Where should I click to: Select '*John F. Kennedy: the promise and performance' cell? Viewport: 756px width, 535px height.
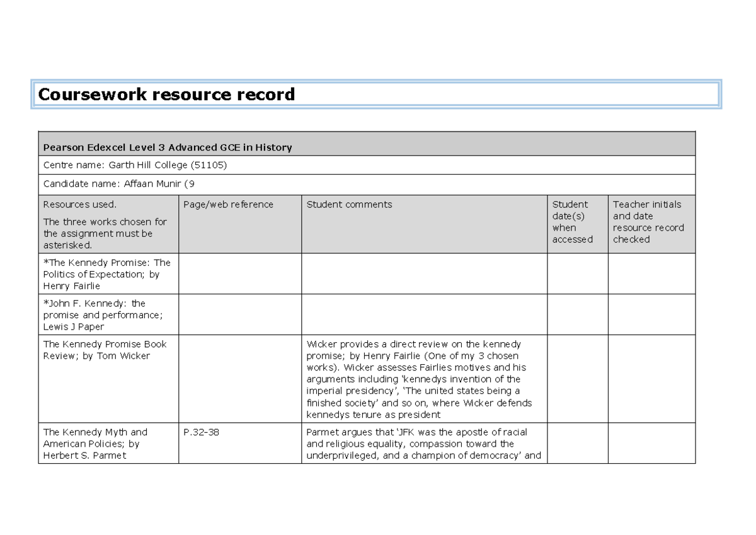click(x=108, y=315)
